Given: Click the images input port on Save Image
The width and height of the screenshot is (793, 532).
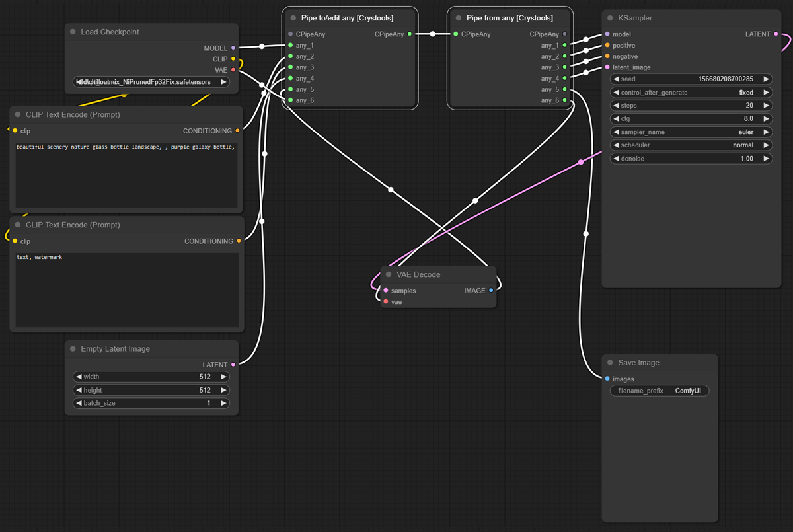Looking at the screenshot, I should pyautogui.click(x=607, y=379).
